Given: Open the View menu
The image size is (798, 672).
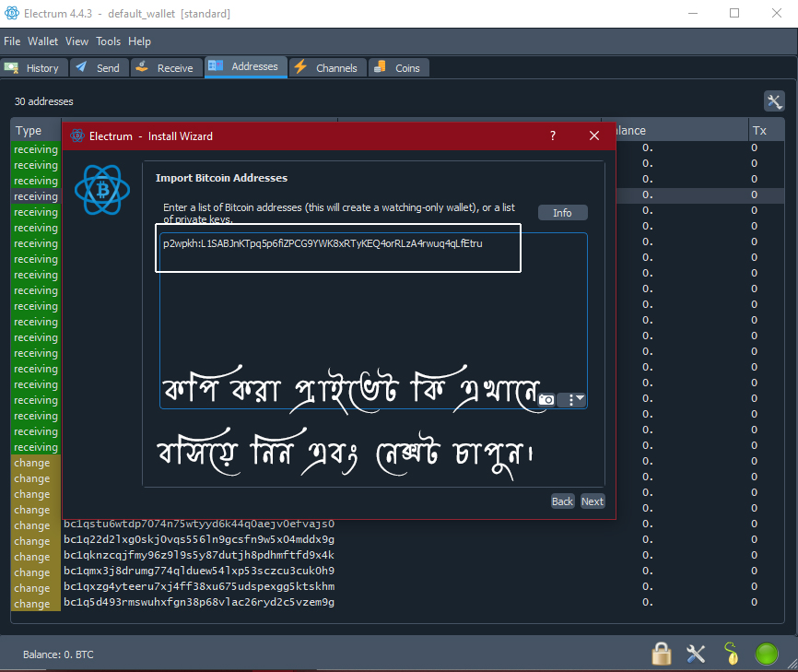Looking at the screenshot, I should pyautogui.click(x=76, y=41).
